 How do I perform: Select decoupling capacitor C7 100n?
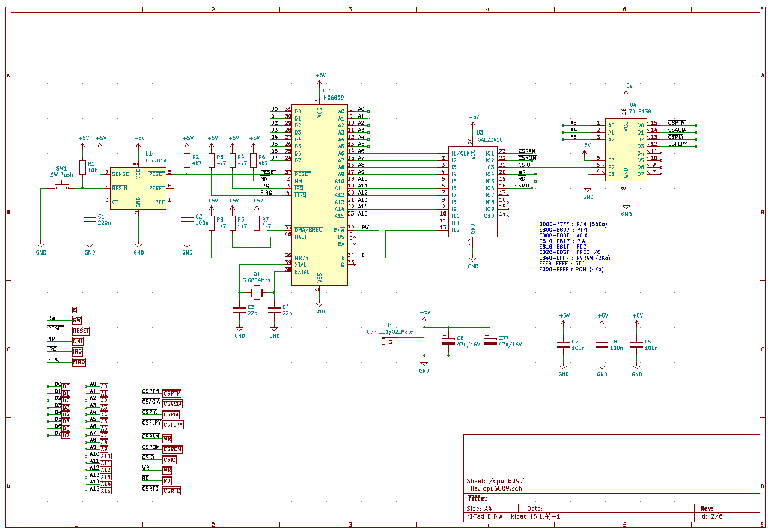(564, 345)
